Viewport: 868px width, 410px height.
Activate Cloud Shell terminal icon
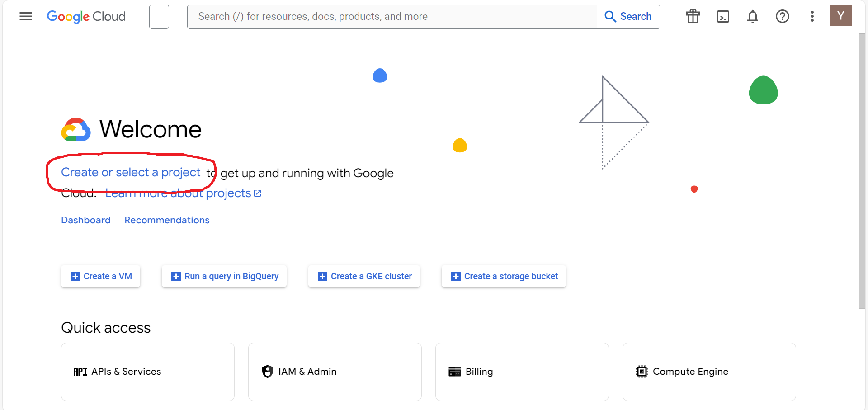723,17
